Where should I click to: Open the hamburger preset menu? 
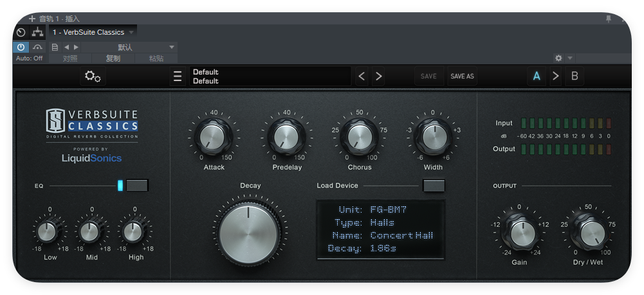(178, 76)
